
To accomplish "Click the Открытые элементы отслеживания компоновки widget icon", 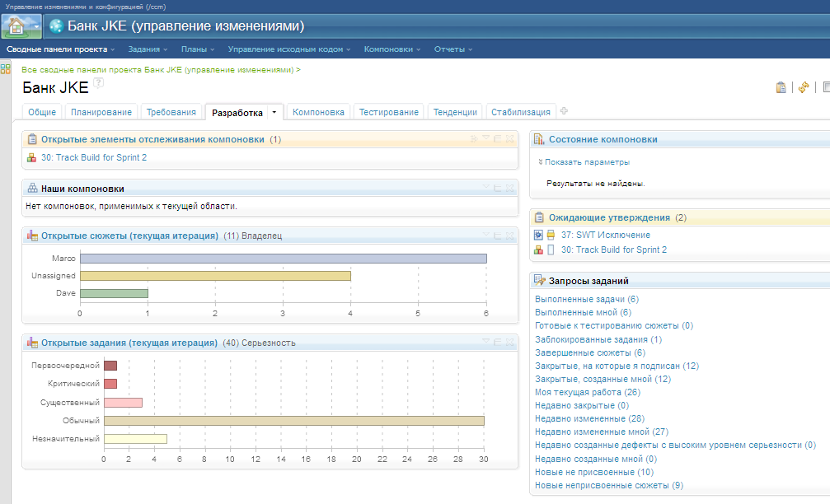I will [x=32, y=139].
